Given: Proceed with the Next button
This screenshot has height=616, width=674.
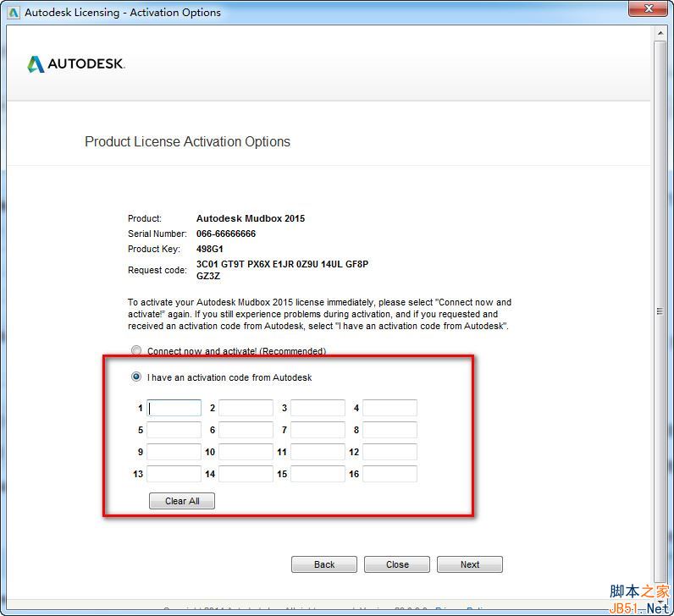Looking at the screenshot, I should (470, 564).
